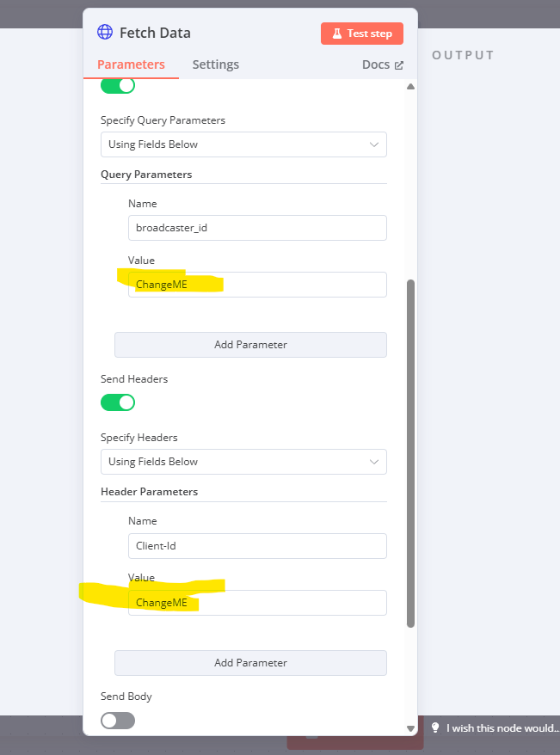The width and height of the screenshot is (560, 755).
Task: Switch to the Settings tab
Action: [x=216, y=64]
